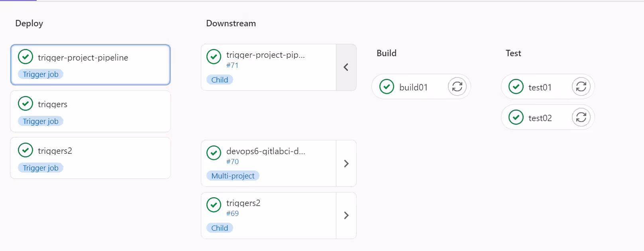Open the test02 job
Viewport: 644px width, 251px height.
click(x=540, y=118)
